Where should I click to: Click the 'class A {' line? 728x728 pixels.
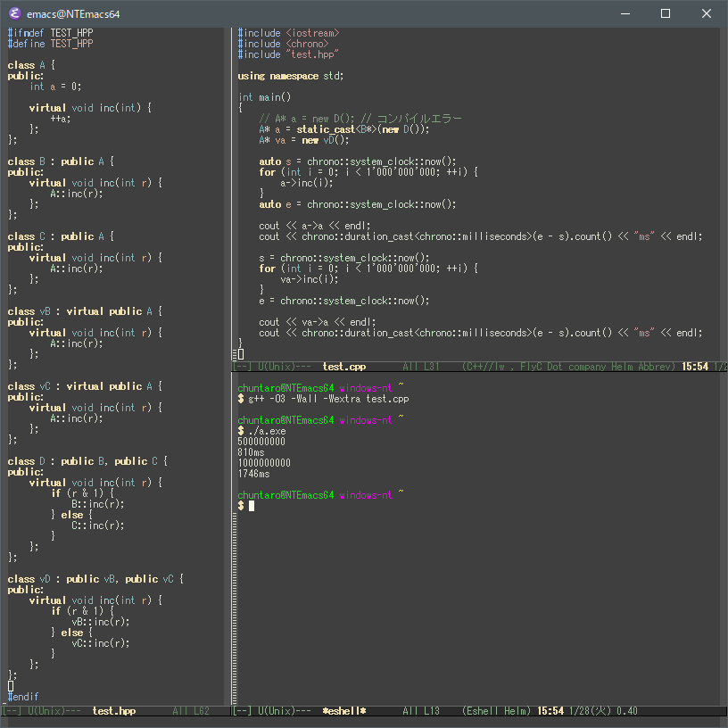pyautogui.click(x=31, y=65)
